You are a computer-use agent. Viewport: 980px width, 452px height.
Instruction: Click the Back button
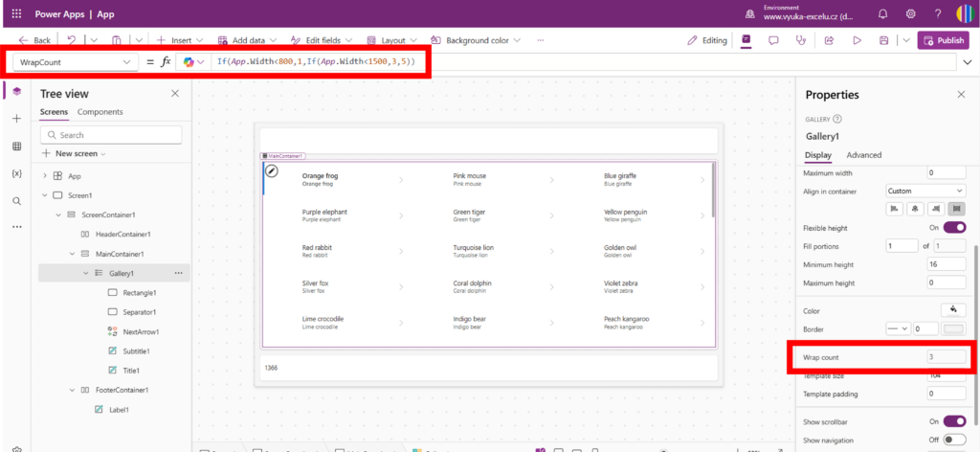tap(34, 40)
